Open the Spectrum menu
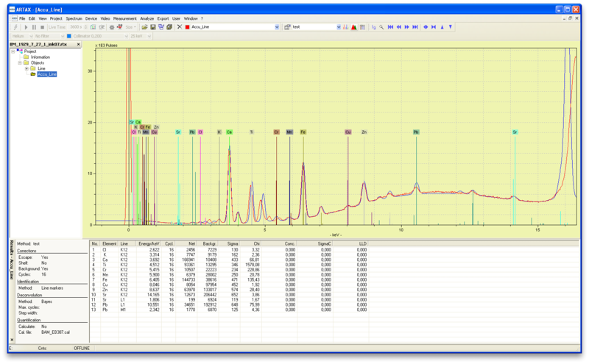 click(x=74, y=18)
